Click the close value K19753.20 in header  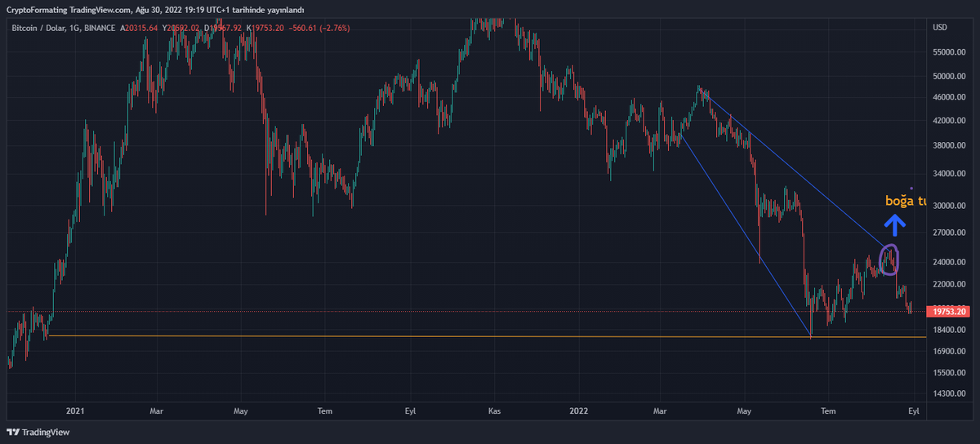tap(266, 29)
